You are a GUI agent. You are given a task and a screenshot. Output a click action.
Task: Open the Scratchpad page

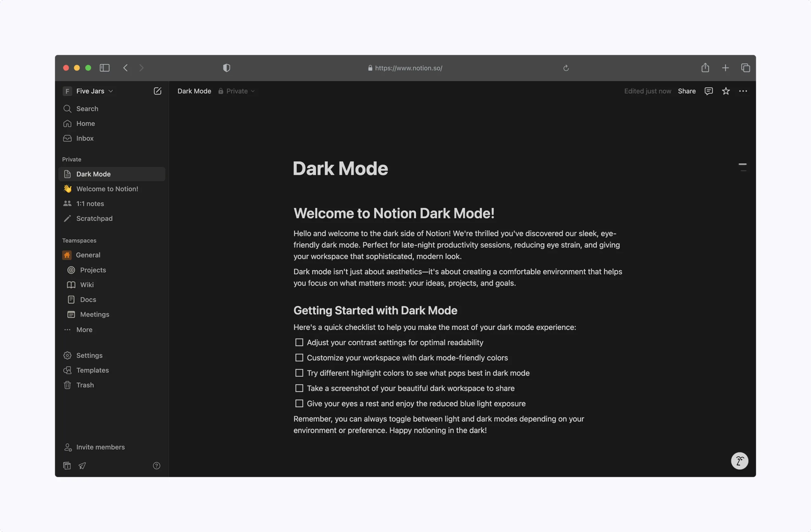(x=112, y=218)
